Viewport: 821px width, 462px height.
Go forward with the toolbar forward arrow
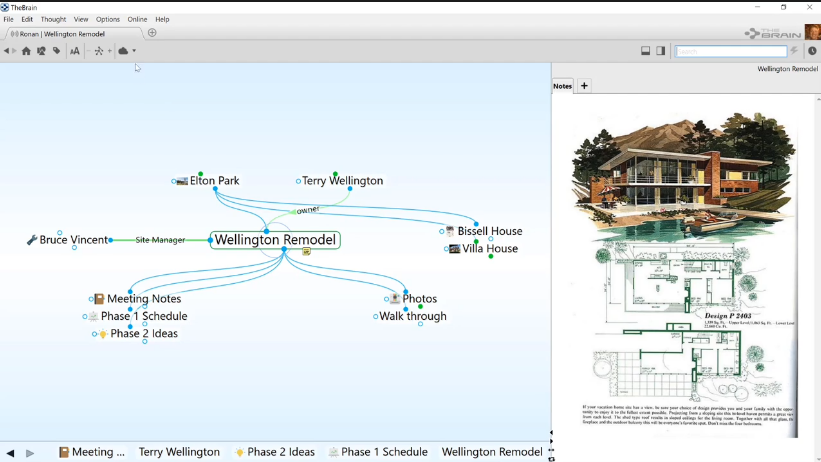coord(14,51)
